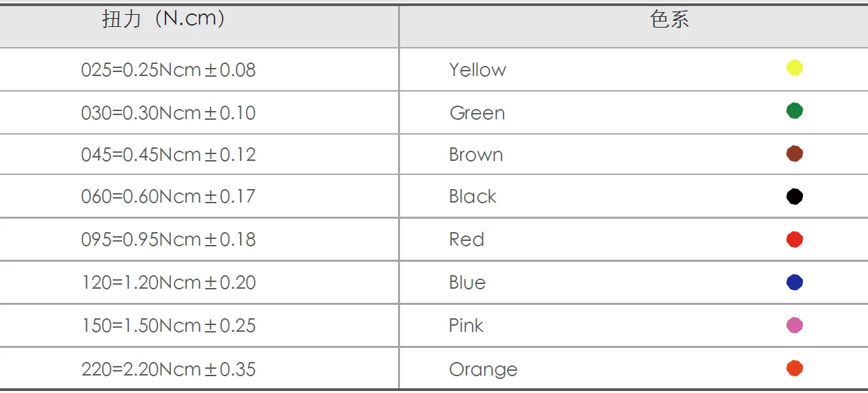Click the 030=0.30Ncm±0.10 torque cell
This screenshot has width=868, height=393.
168,112
